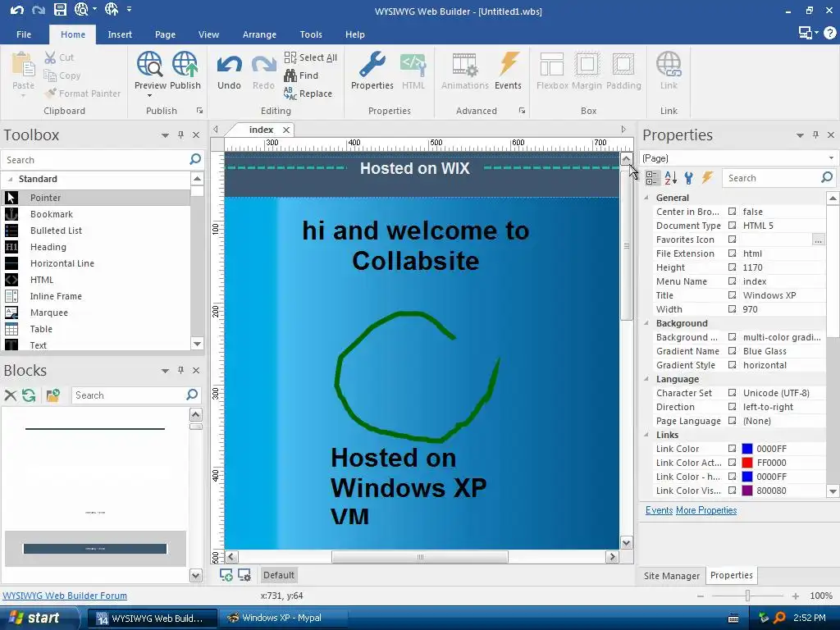Click the Events link under properties
The image size is (840, 630).
click(659, 510)
